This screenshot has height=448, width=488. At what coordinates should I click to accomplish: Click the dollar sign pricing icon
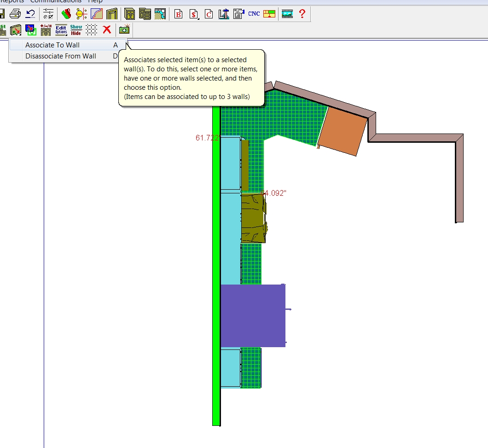coord(194,14)
